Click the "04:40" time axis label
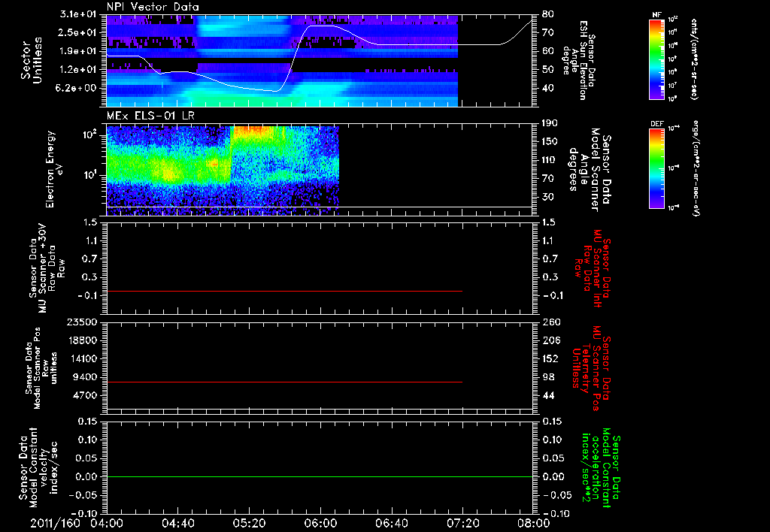The image size is (770, 532). [x=177, y=523]
